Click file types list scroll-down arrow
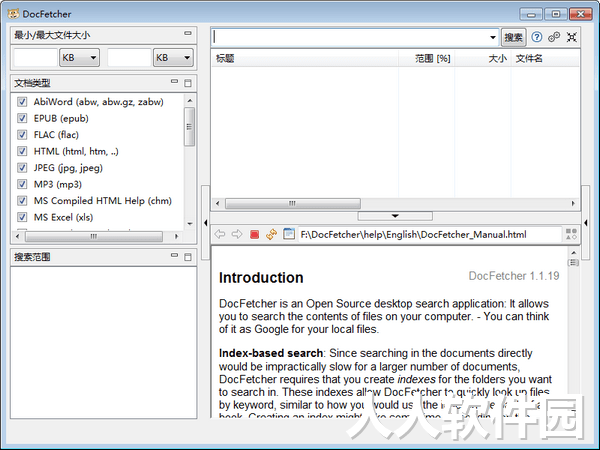The image size is (600, 450). pos(190,223)
